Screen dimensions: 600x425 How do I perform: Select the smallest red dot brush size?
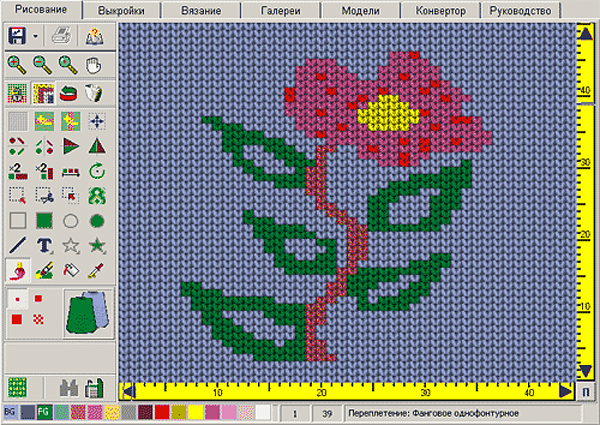coord(17,299)
